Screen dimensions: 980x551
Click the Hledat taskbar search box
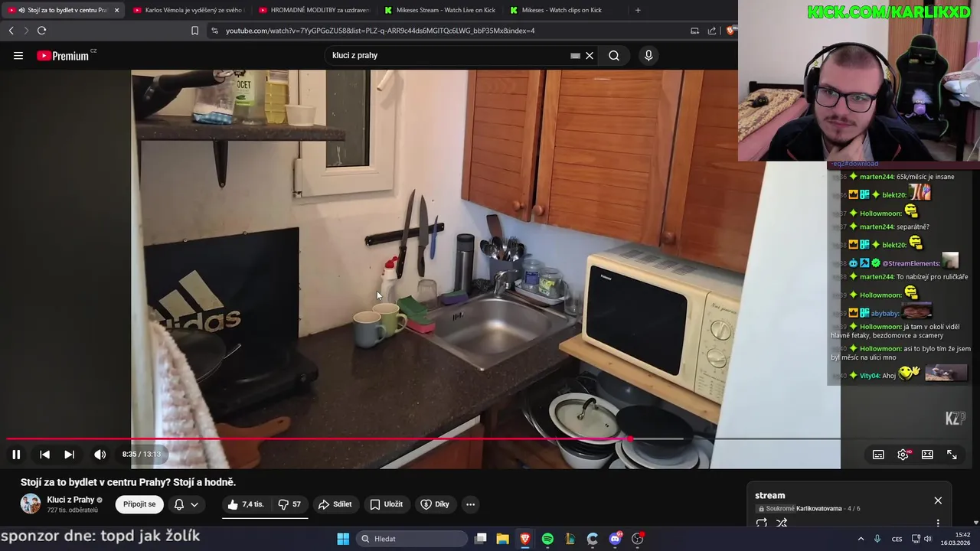pyautogui.click(x=412, y=539)
